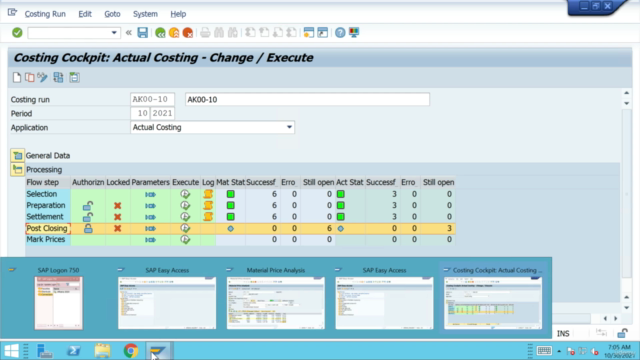
Task: Open the Application dropdown Actual Costing
Action: tap(289, 127)
